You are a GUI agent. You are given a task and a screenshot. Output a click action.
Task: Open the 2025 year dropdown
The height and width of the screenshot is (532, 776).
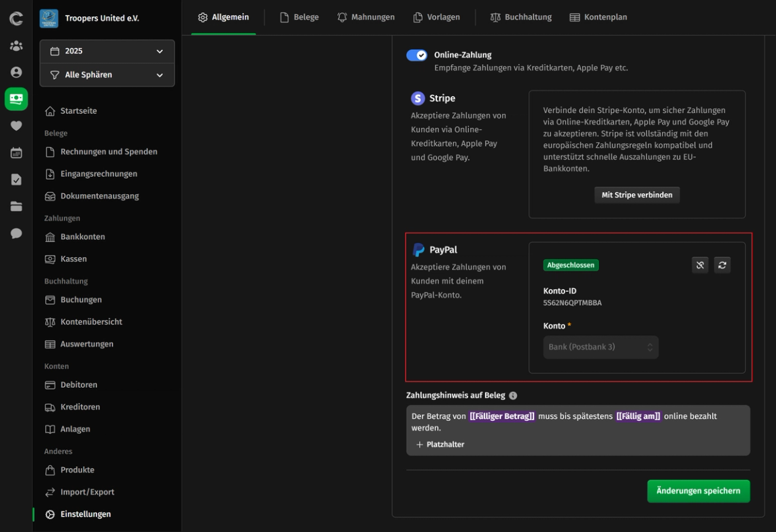107,51
